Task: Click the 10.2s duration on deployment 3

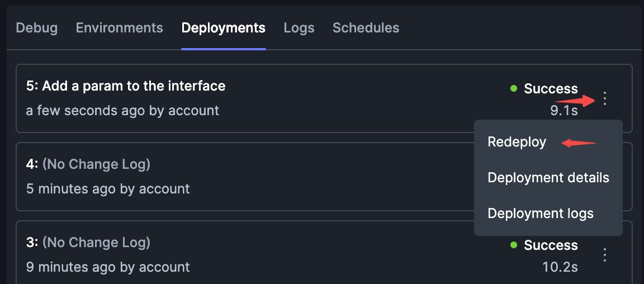Action: (560, 267)
